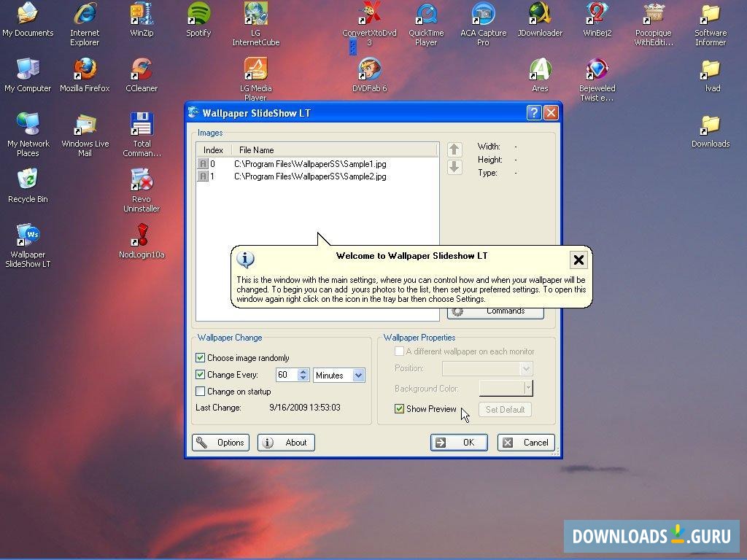Open the Minutes interval dropdown
Image resolution: width=747 pixels, height=560 pixels.
[x=360, y=375]
